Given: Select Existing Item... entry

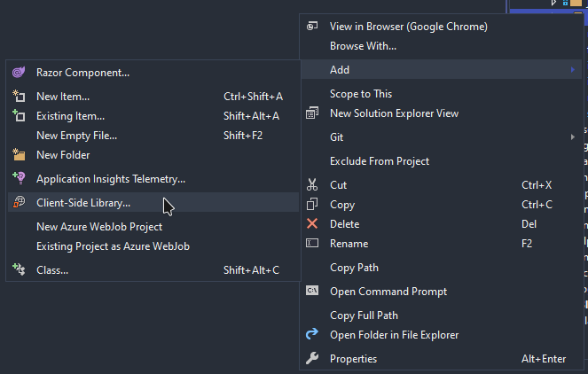Looking at the screenshot, I should (153, 116).
